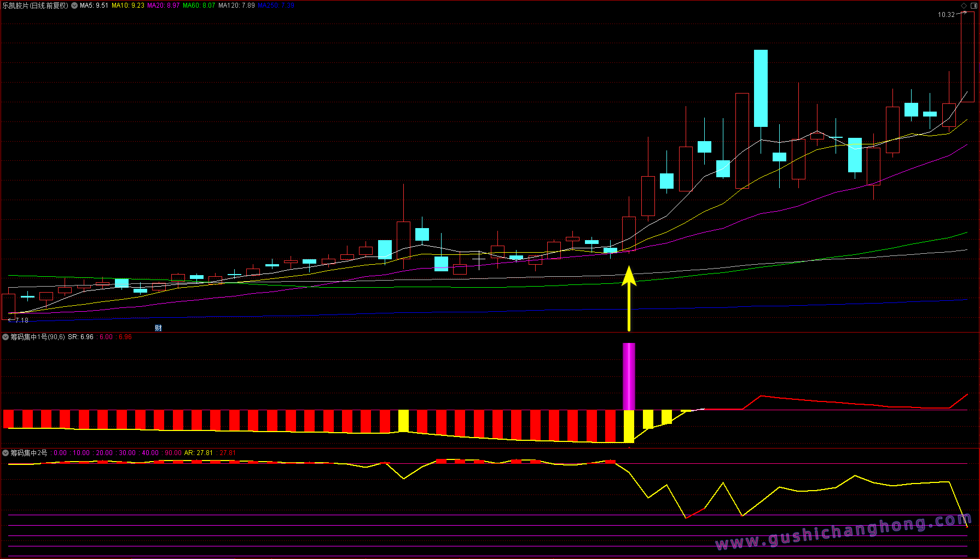Screen dimensions: 980x559
Task: Click the MA120 value label
Action: pyautogui.click(x=236, y=5)
